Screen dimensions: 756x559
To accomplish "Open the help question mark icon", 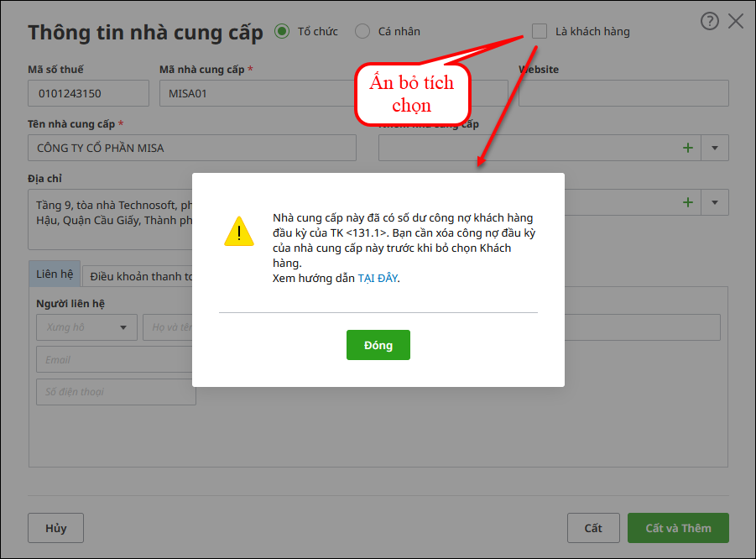I will click(710, 22).
